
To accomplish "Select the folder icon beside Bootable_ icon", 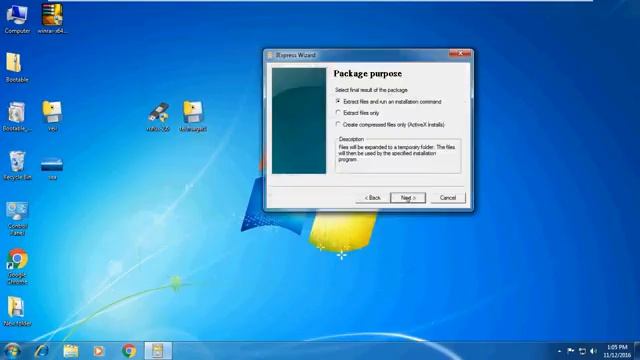I will click(x=52, y=116).
